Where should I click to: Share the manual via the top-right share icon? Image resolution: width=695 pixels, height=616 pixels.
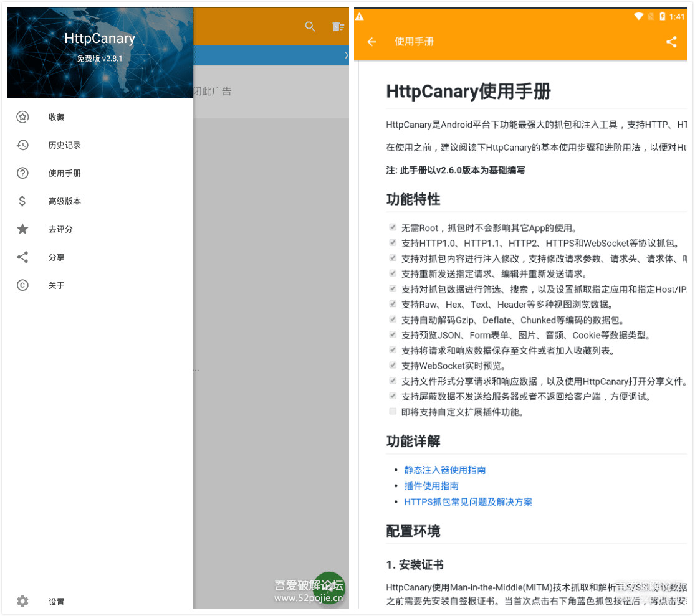click(671, 42)
